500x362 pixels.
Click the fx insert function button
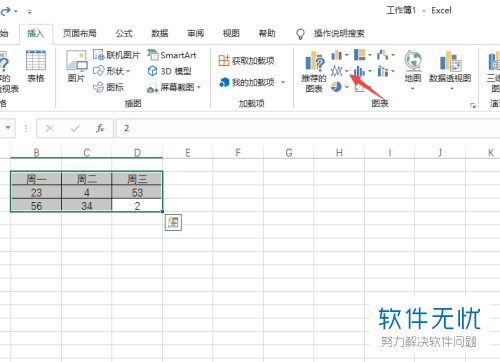point(100,128)
